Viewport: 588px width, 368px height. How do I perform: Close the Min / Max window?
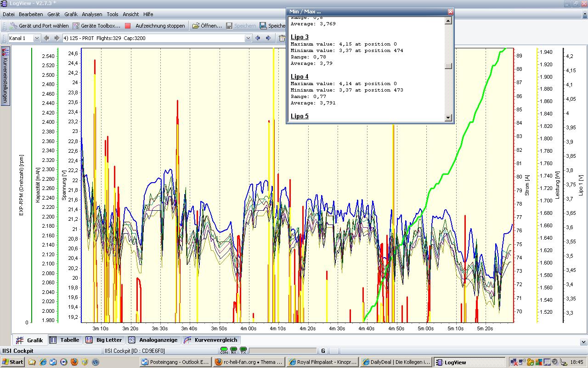(x=450, y=11)
